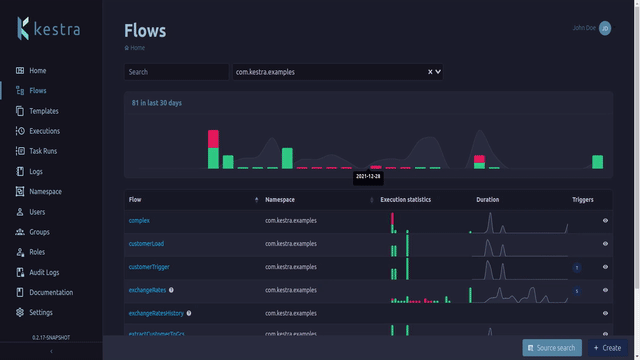Open the customerLoad flow link
Screen dimensions: 640x360
146,244
